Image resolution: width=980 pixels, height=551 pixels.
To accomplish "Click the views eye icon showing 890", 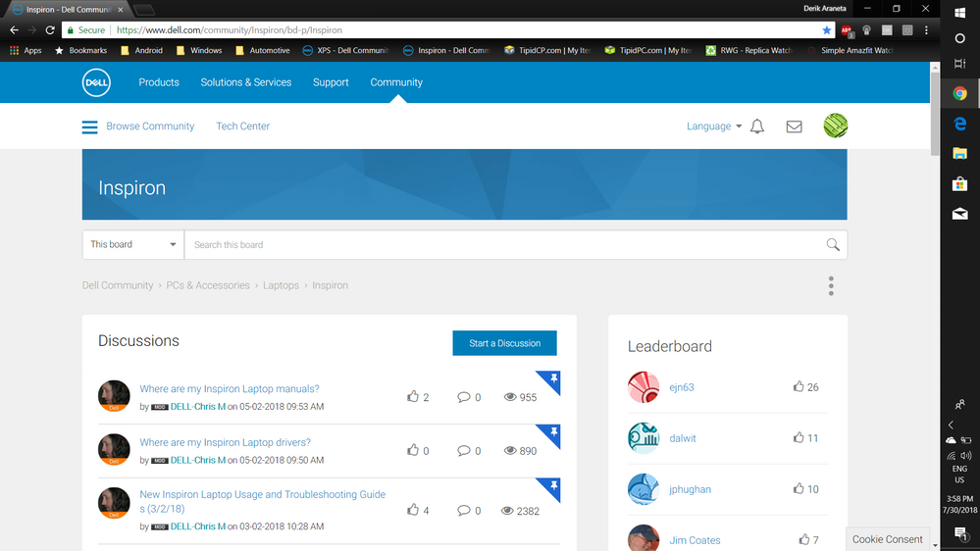I will click(x=510, y=450).
